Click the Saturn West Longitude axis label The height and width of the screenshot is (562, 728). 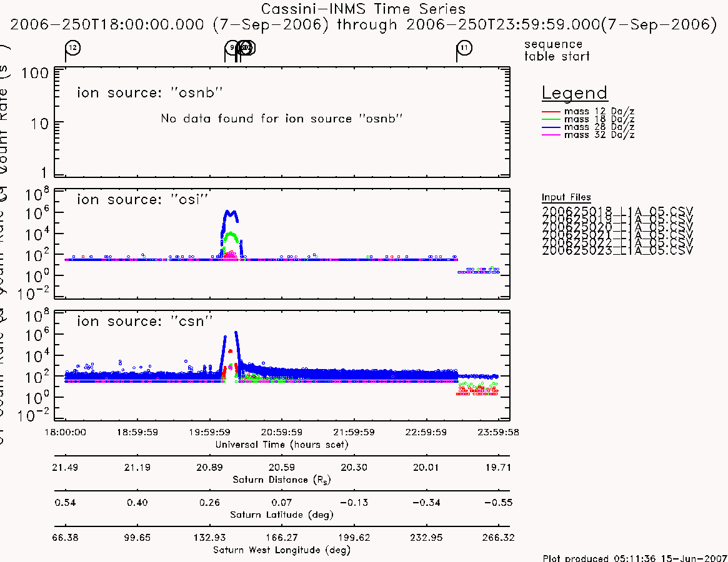pos(281,550)
